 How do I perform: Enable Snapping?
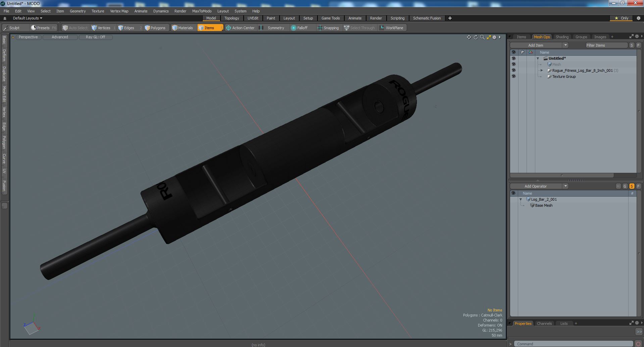click(x=328, y=28)
